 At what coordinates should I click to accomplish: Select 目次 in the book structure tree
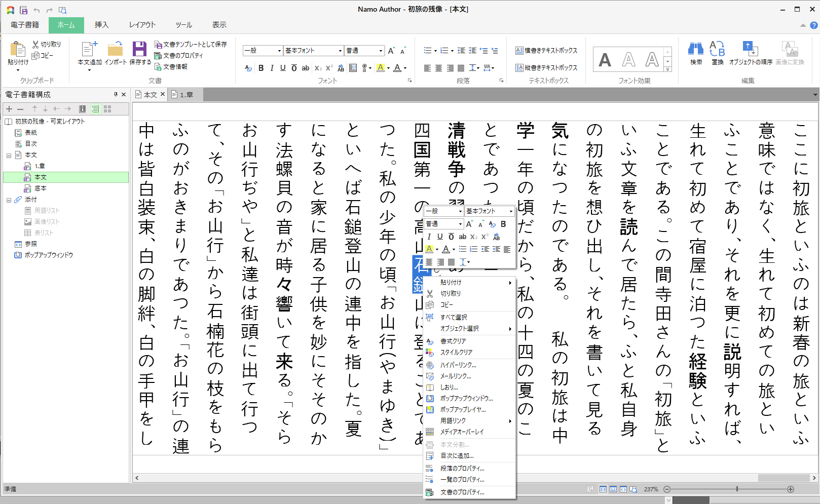click(x=31, y=144)
